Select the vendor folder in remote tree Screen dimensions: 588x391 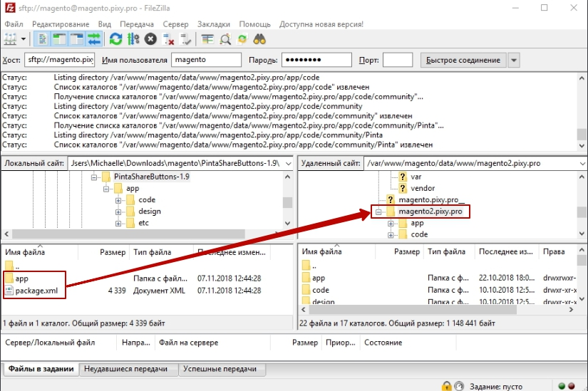tap(423, 188)
